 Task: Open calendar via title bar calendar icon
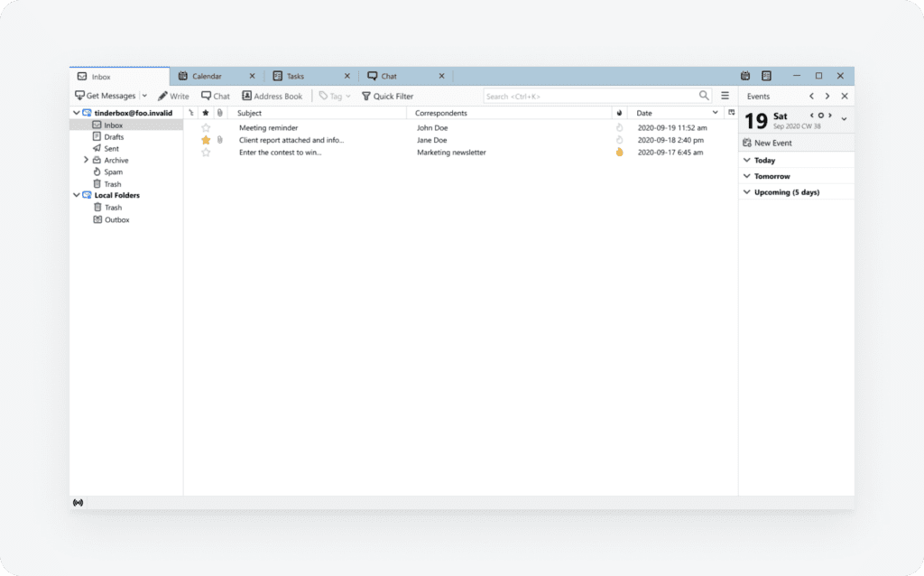(745, 76)
